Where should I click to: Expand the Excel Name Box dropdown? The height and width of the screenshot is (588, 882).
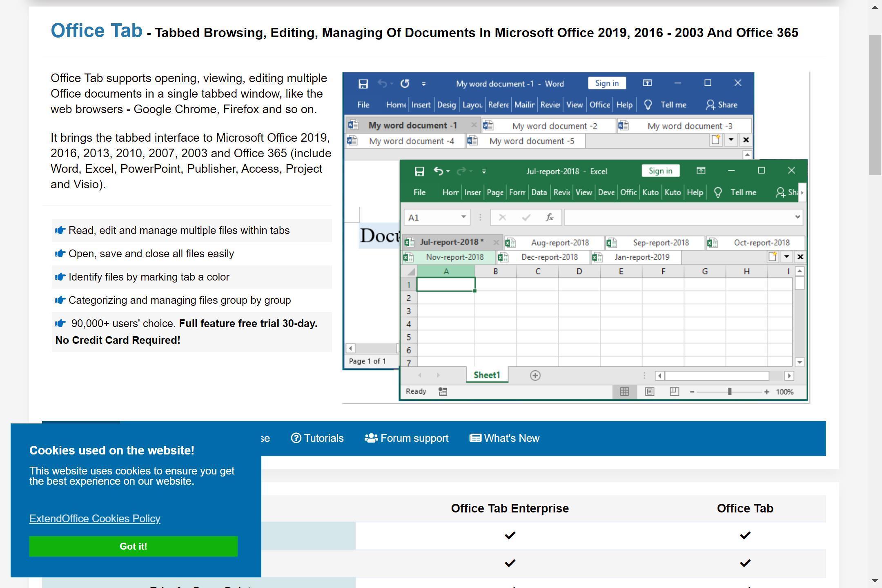(x=463, y=217)
